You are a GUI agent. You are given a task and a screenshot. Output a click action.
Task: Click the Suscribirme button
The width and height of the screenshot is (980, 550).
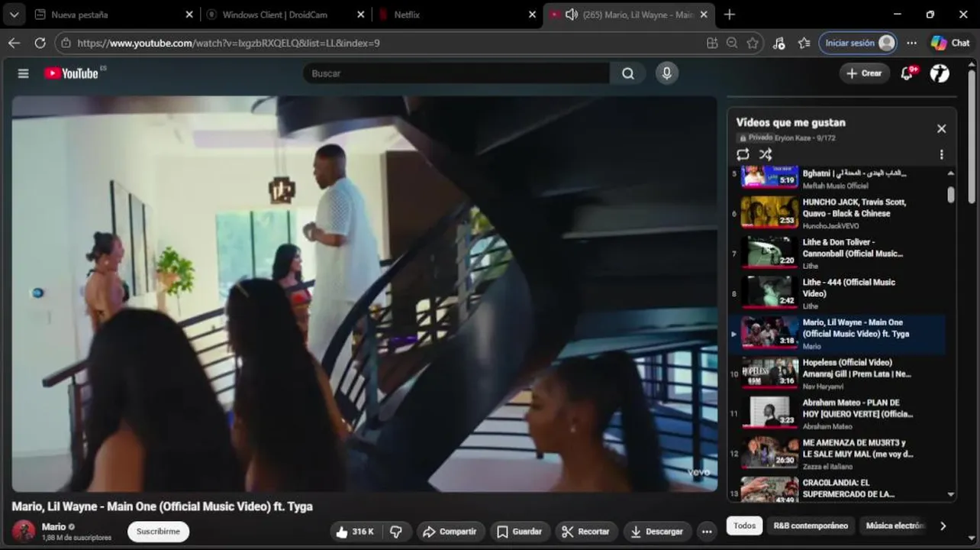click(x=158, y=532)
